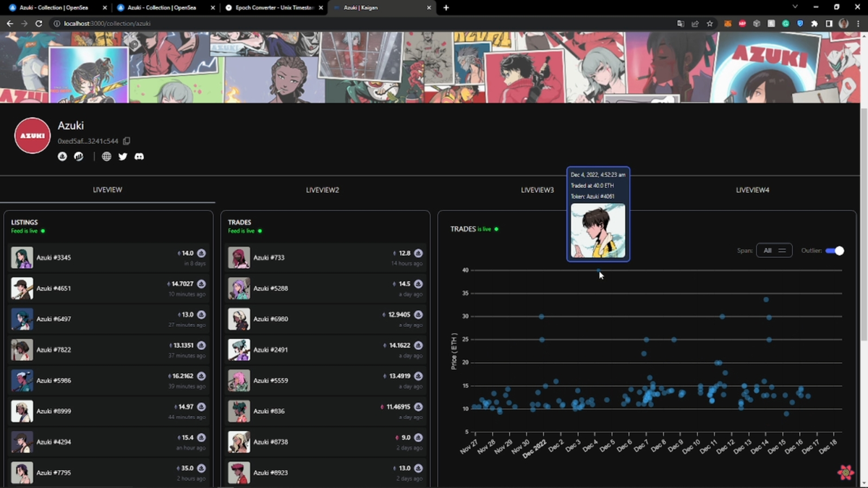Switch to the LIVEVIEW3 tab
The height and width of the screenshot is (488, 868).
pyautogui.click(x=537, y=190)
